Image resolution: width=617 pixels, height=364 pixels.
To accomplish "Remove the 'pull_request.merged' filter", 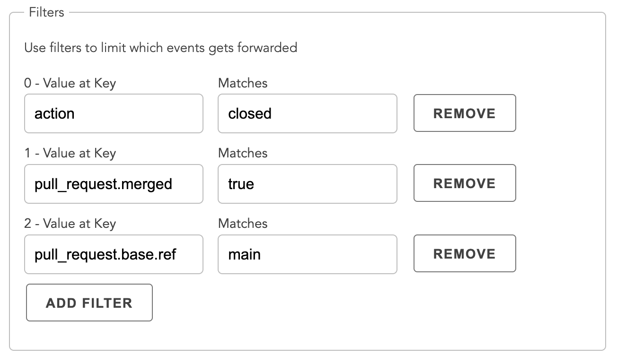I will (x=464, y=184).
